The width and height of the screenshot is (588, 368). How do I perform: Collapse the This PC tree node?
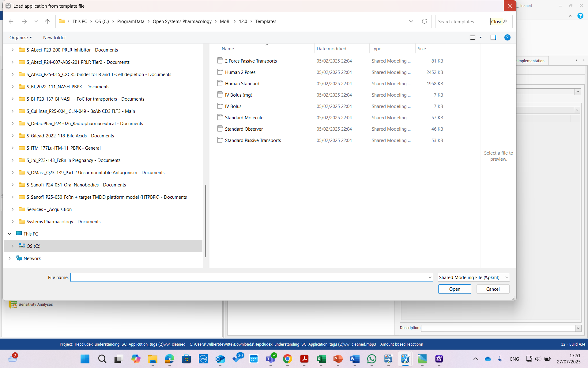tap(9, 234)
